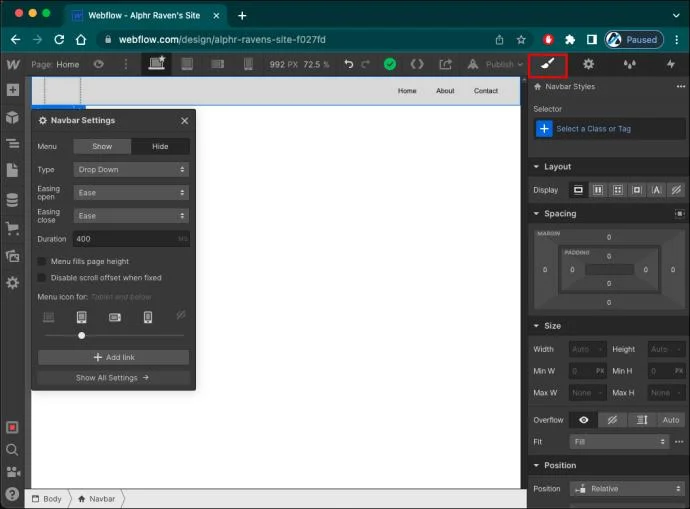This screenshot has width=690, height=509.
Task: Switch to tablet breakpoint view
Action: pos(187,64)
